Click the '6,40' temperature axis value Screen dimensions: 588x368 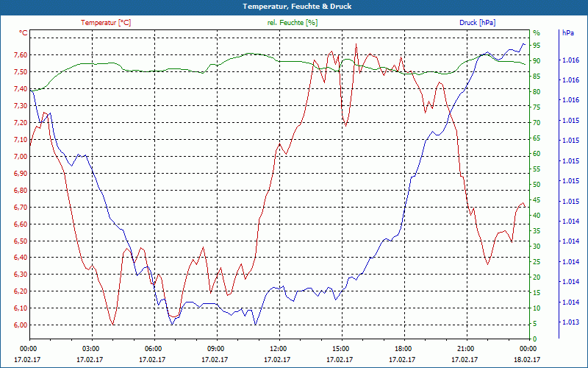(x=21, y=258)
